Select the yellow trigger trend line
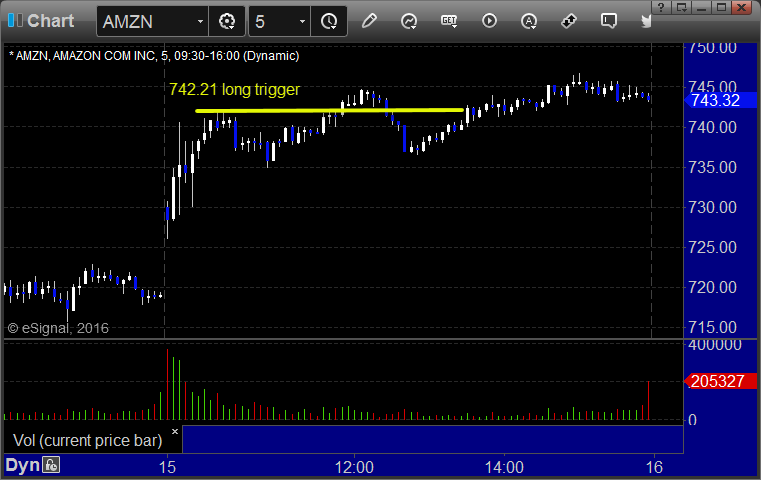Viewport: 761px width, 480px height. (x=329, y=110)
